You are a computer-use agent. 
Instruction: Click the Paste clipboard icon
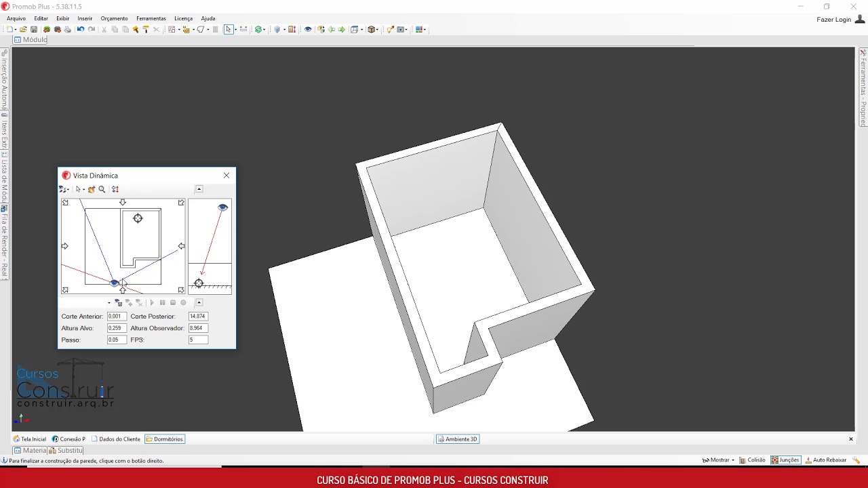[125, 29]
